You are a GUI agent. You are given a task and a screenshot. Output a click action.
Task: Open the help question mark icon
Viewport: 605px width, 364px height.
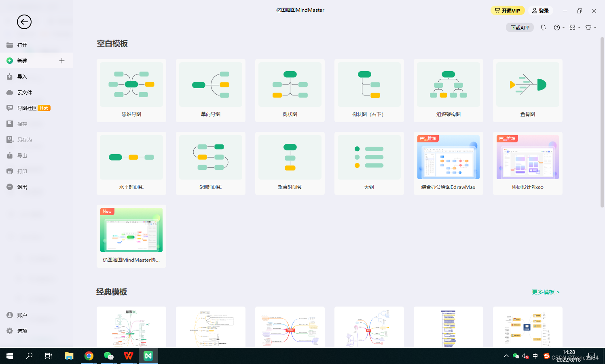pos(557,28)
